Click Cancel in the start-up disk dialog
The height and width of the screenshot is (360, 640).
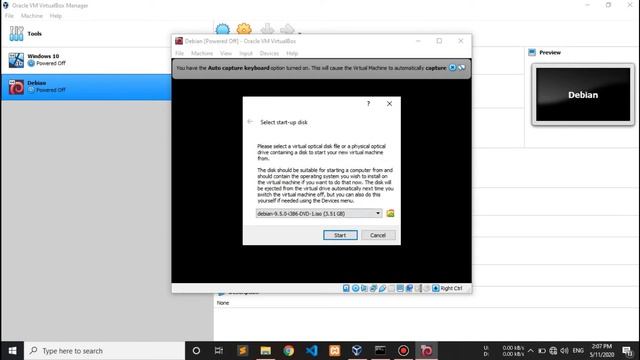[378, 235]
